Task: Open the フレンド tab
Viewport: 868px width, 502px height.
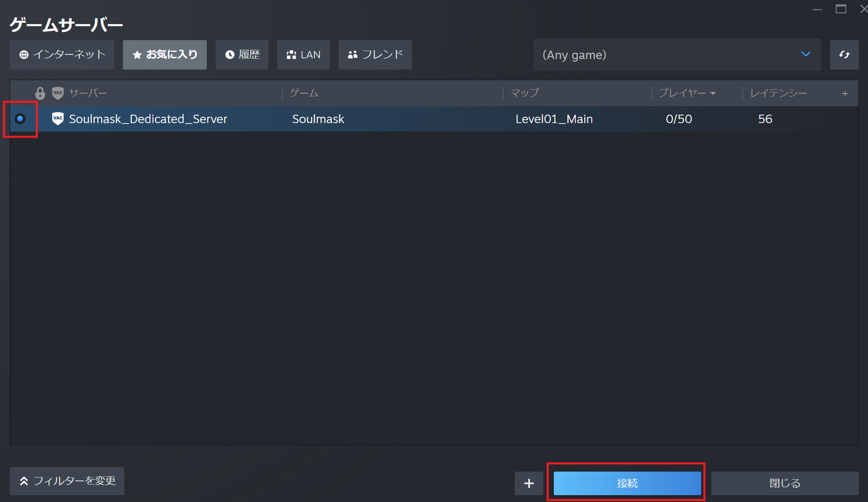Action: (375, 55)
